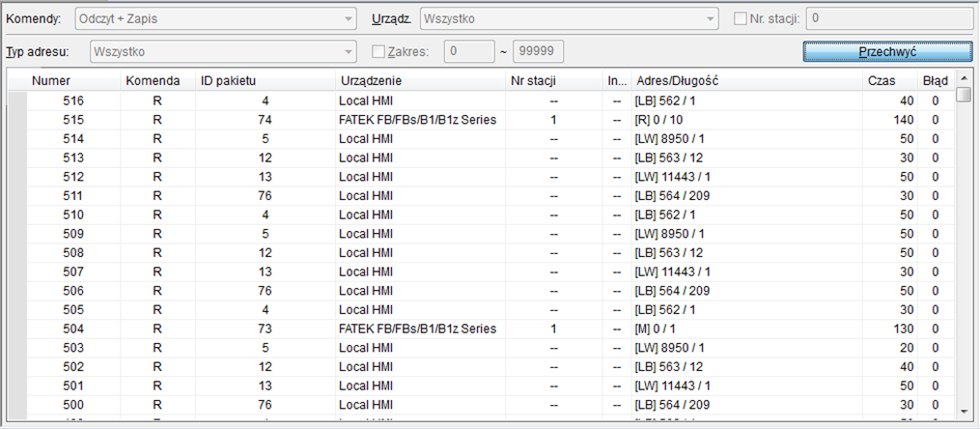Screen dimensions: 980x429
Task: Click the Zakres start value field
Action: click(x=469, y=52)
